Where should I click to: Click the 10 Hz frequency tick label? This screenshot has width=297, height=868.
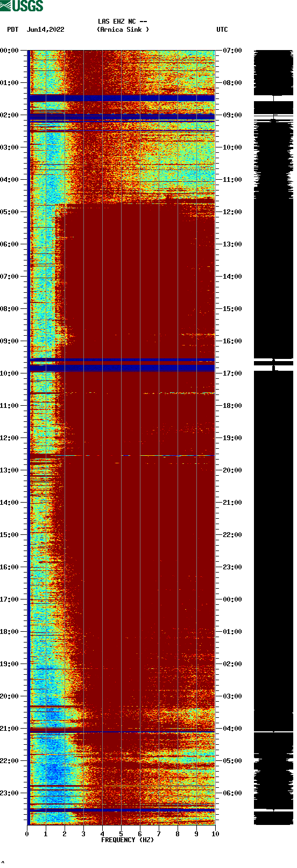tap(215, 834)
